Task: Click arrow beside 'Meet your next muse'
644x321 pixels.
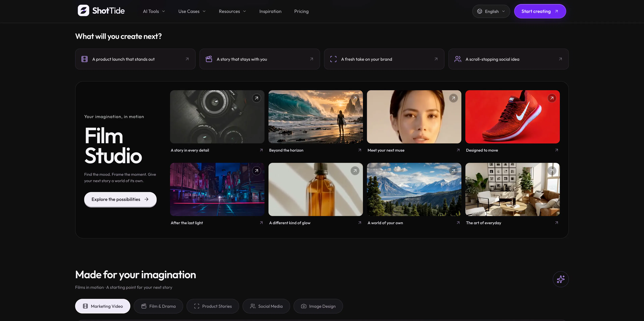Action: [x=458, y=150]
